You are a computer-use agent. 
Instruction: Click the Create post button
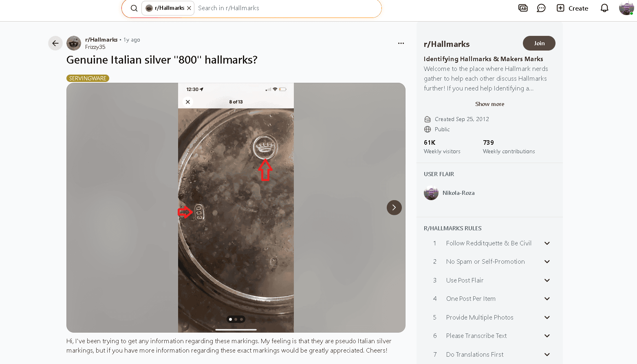tap(573, 8)
